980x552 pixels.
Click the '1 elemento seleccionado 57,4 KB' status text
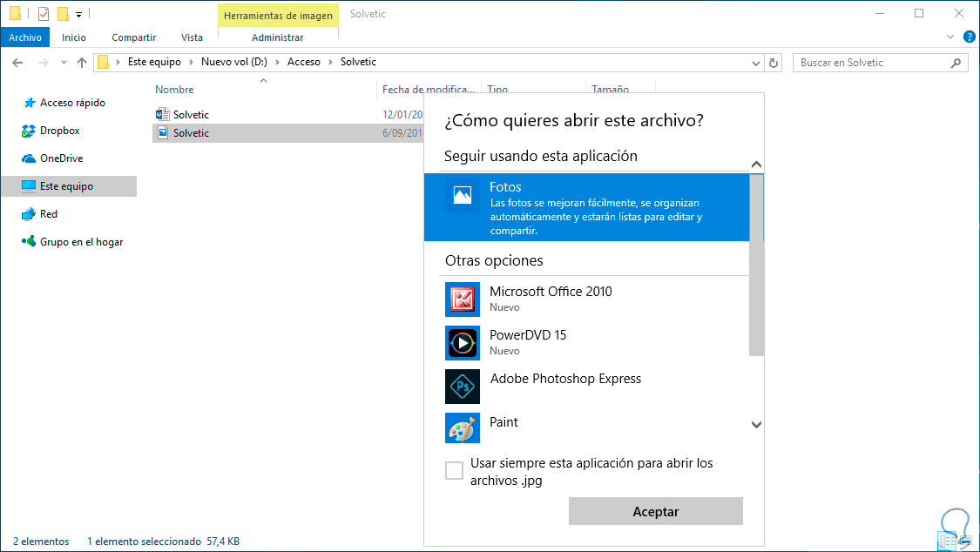click(163, 542)
